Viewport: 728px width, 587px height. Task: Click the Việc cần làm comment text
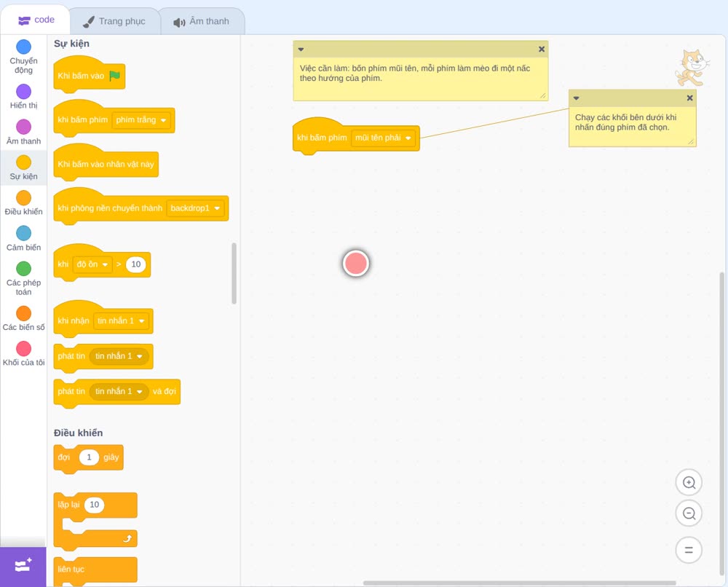tap(415, 74)
